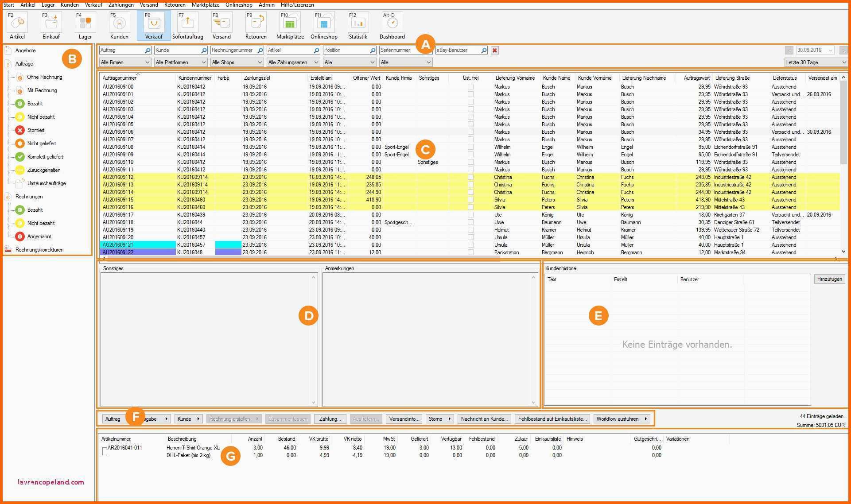Clear filters with the red X icon

click(x=494, y=50)
